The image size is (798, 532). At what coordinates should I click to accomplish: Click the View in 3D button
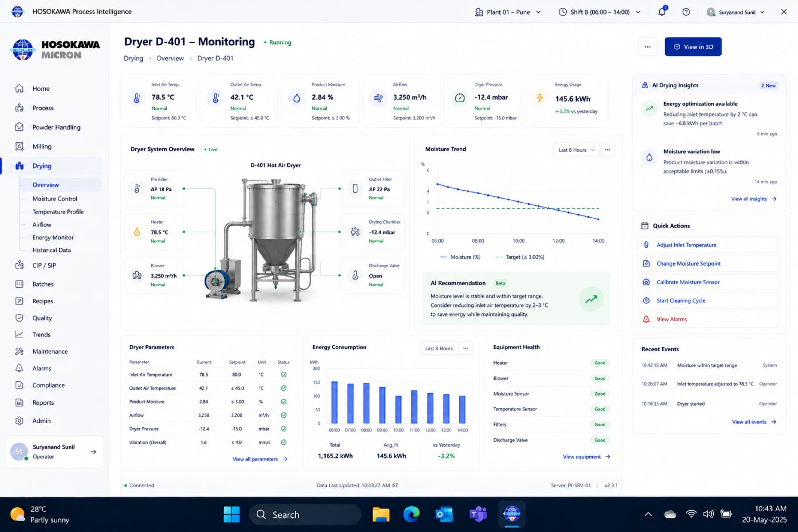coord(693,47)
